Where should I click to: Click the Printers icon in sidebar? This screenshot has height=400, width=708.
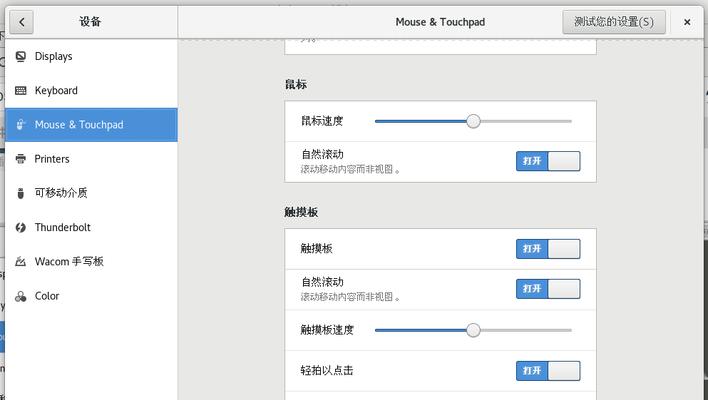click(x=20, y=159)
